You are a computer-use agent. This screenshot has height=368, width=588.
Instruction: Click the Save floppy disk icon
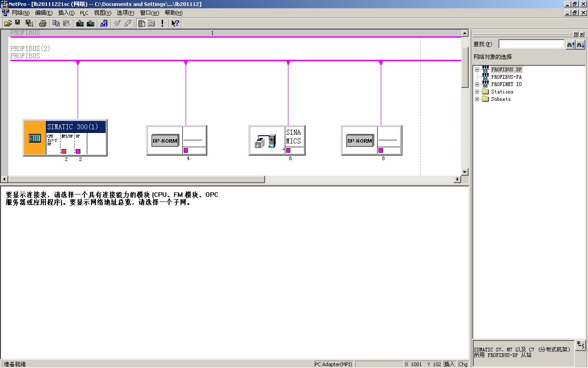[x=18, y=23]
